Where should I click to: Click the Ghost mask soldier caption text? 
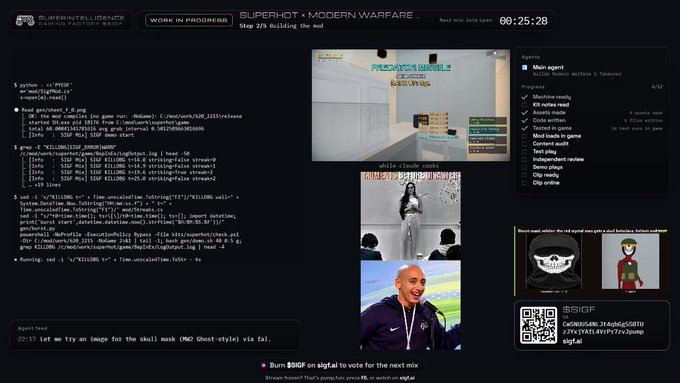point(592,231)
